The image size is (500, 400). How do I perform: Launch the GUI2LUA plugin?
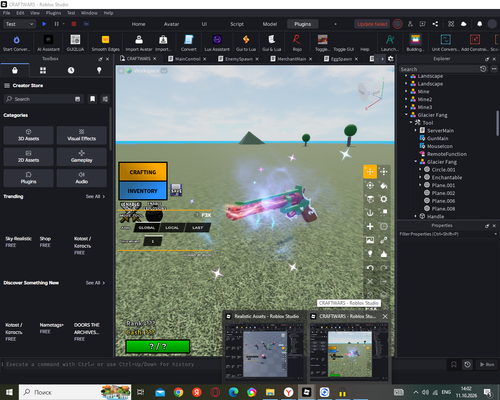click(x=75, y=40)
